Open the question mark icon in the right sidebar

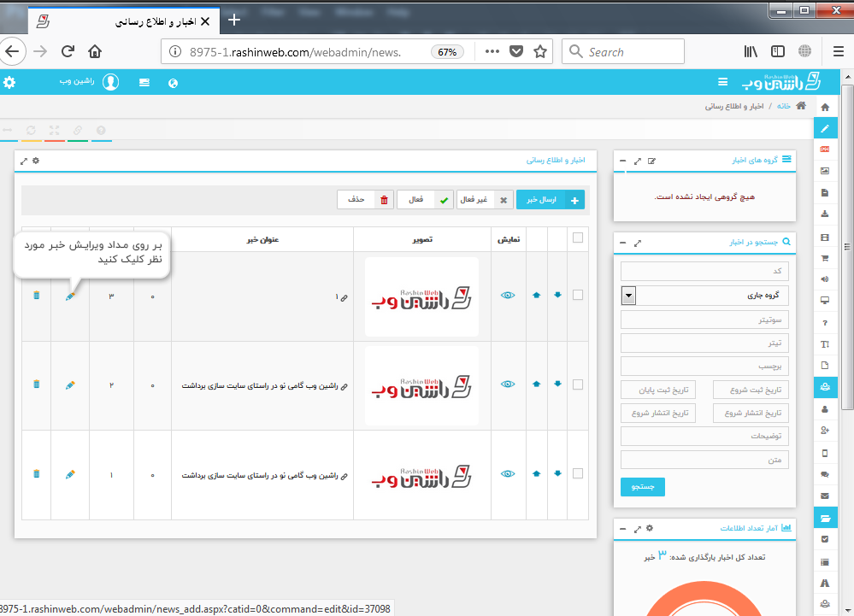coord(825,323)
